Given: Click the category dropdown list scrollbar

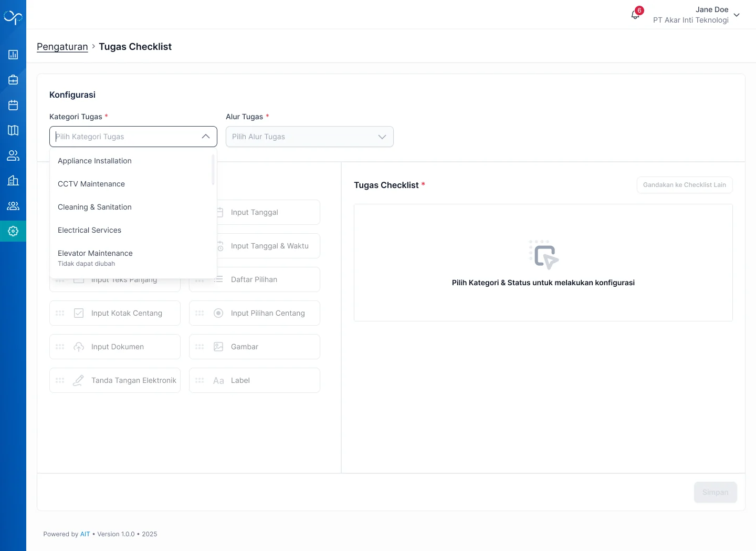Looking at the screenshot, I should click(213, 169).
